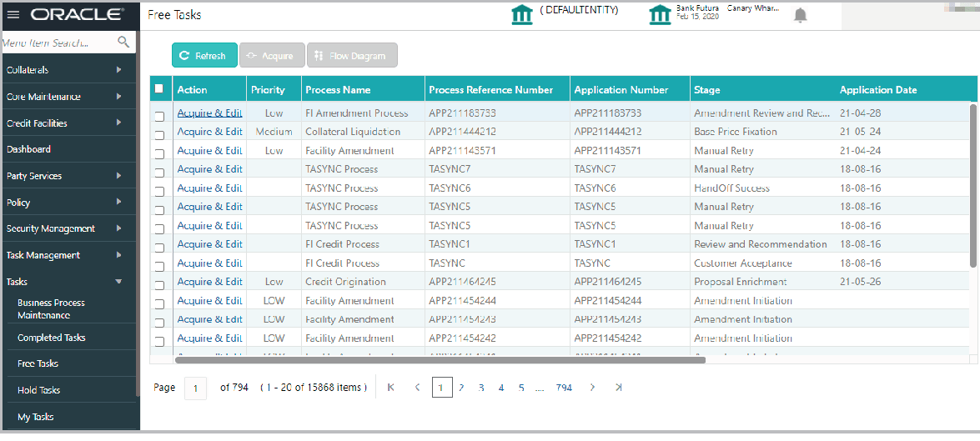This screenshot has width=980, height=441.
Task: Tick checkbox for APP211454244 row
Action: pyautogui.click(x=159, y=303)
